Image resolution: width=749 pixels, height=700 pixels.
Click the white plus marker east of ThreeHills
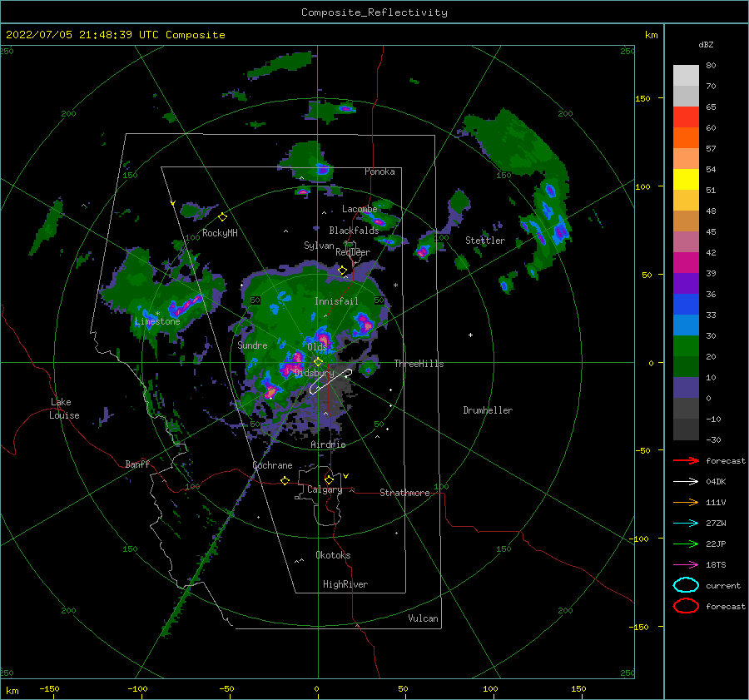470,335
